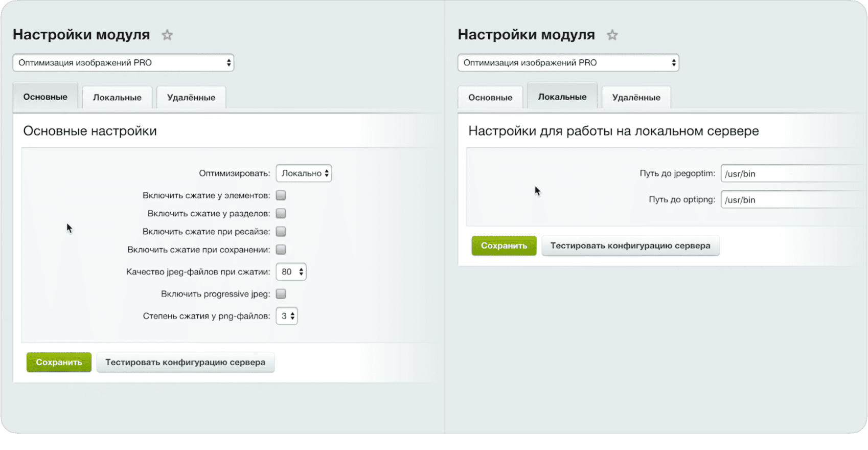This screenshot has height=450, width=868.
Task: Click the Оптимизировать: label
Action: pos(235,173)
